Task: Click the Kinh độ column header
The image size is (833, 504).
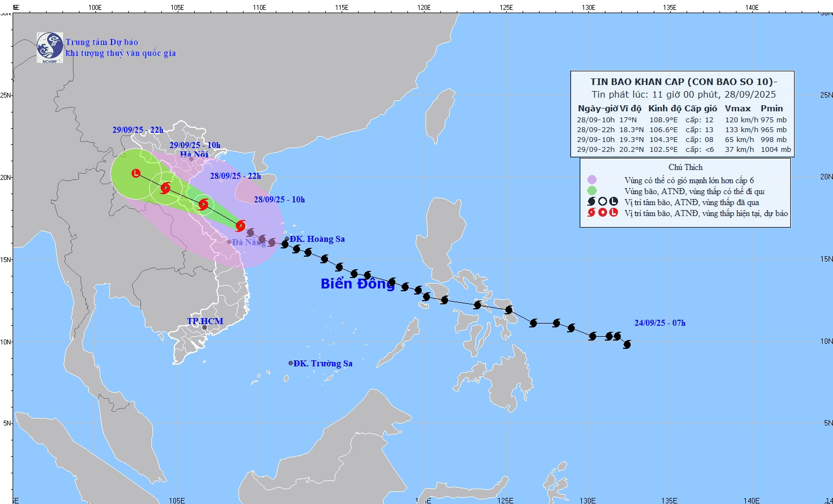Action: click(665, 109)
